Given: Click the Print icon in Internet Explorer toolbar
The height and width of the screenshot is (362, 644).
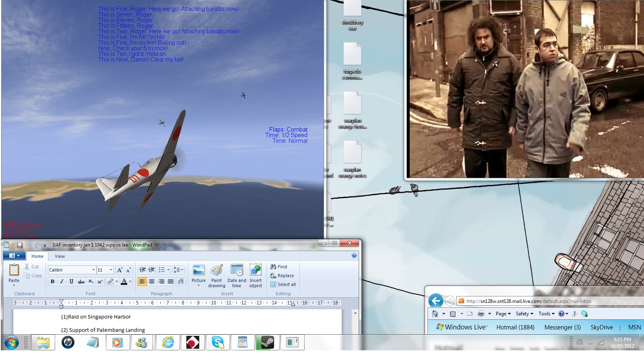Looking at the screenshot, I should pyautogui.click(x=481, y=314).
